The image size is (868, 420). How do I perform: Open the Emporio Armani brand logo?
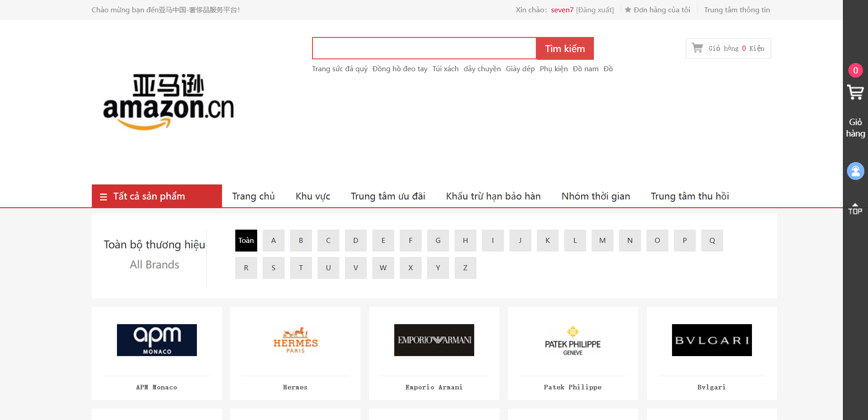point(434,340)
